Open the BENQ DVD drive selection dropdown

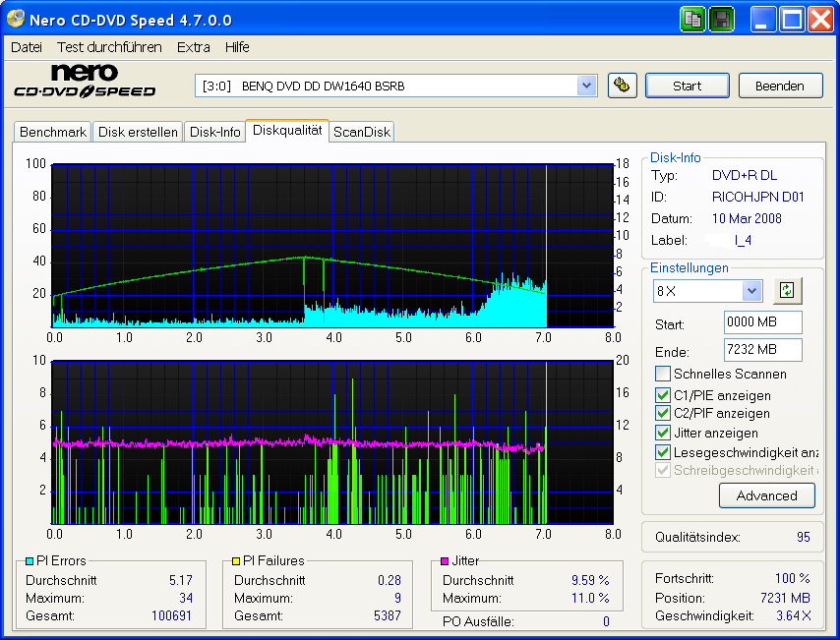point(587,86)
